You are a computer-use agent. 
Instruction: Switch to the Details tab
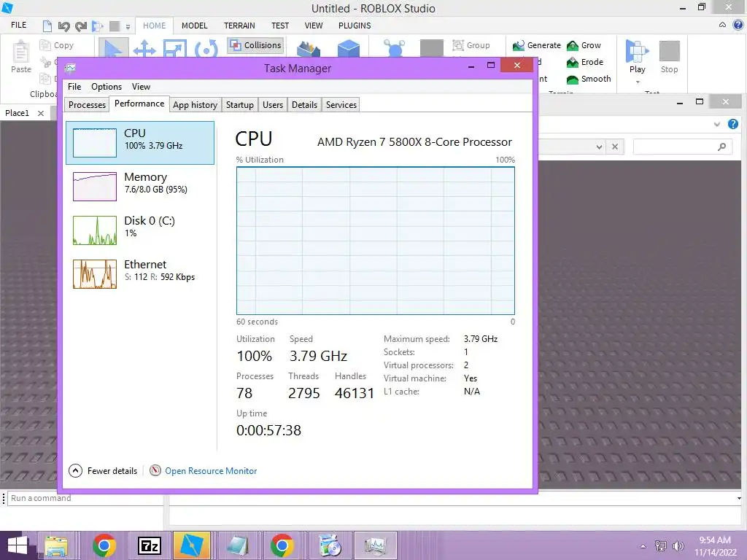click(x=304, y=105)
